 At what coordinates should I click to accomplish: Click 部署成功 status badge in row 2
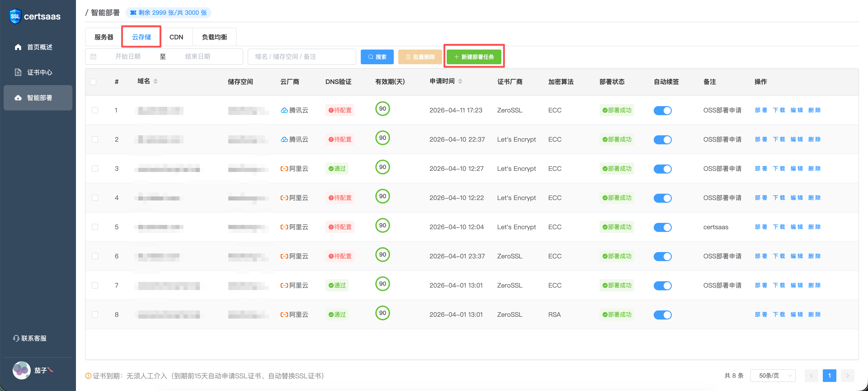[616, 139]
